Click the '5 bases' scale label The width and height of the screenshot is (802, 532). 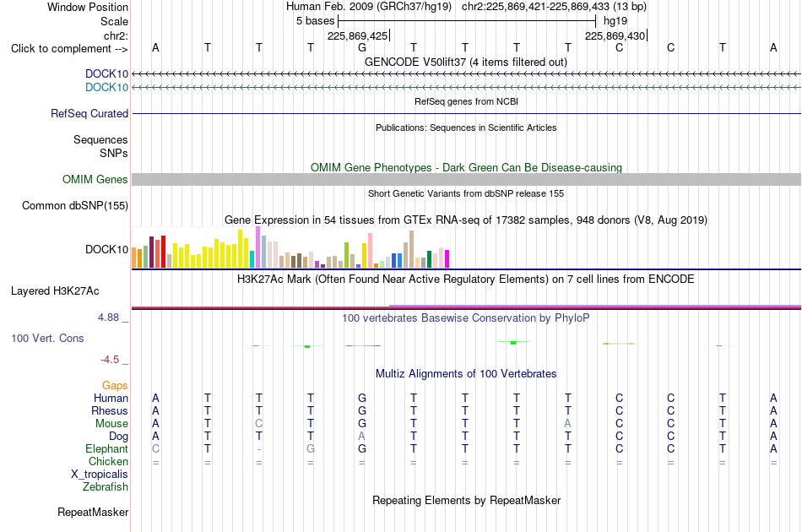click(315, 21)
